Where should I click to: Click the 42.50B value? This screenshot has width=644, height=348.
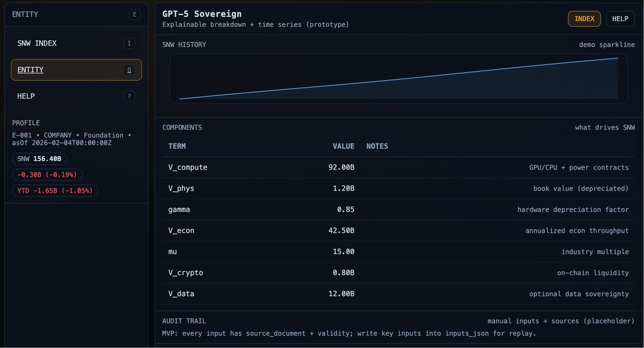point(341,230)
